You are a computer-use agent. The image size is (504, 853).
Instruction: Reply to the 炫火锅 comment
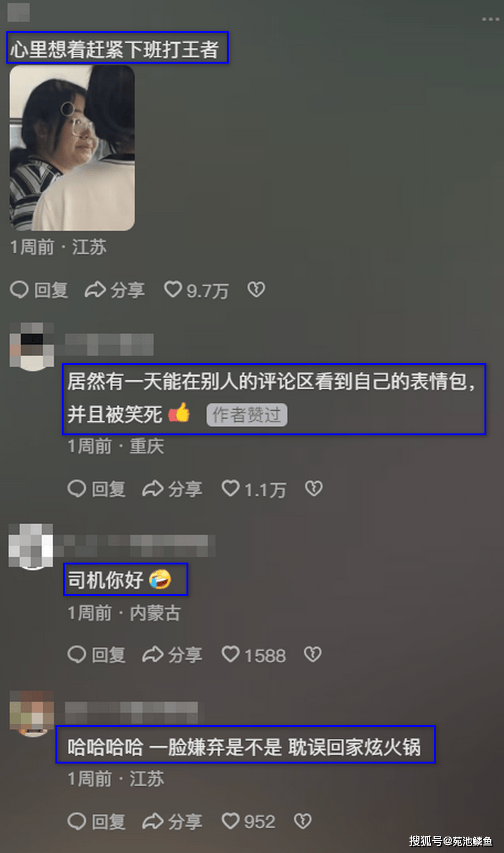pyautogui.click(x=96, y=821)
